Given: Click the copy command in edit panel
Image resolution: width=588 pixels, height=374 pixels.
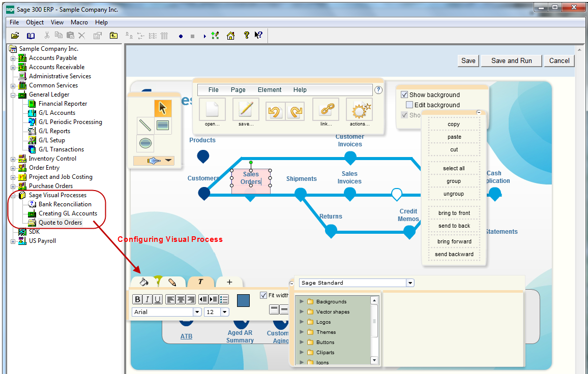Looking at the screenshot, I should tap(454, 124).
